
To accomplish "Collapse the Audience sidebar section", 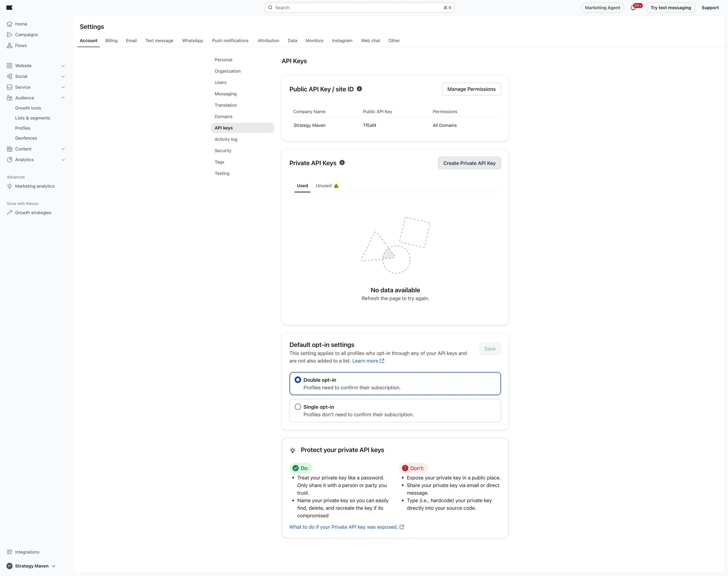I will 63,98.
